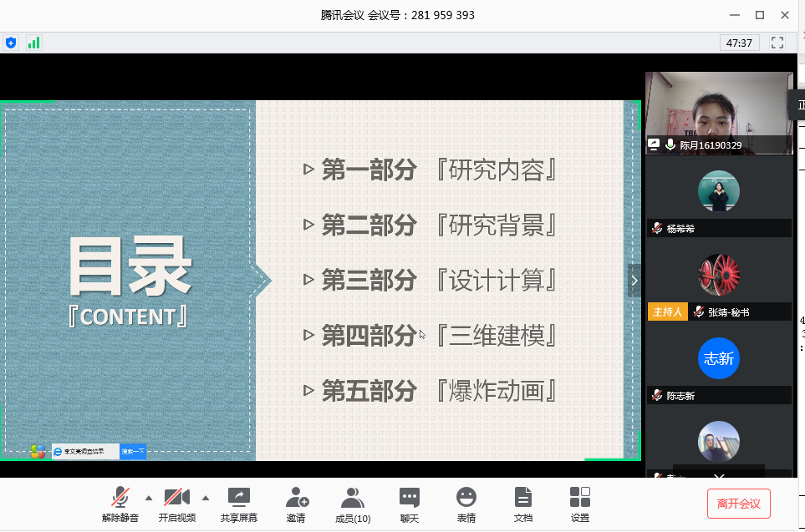Open the 表情 emoji reactions
The width and height of the screenshot is (805, 532).
click(x=466, y=504)
